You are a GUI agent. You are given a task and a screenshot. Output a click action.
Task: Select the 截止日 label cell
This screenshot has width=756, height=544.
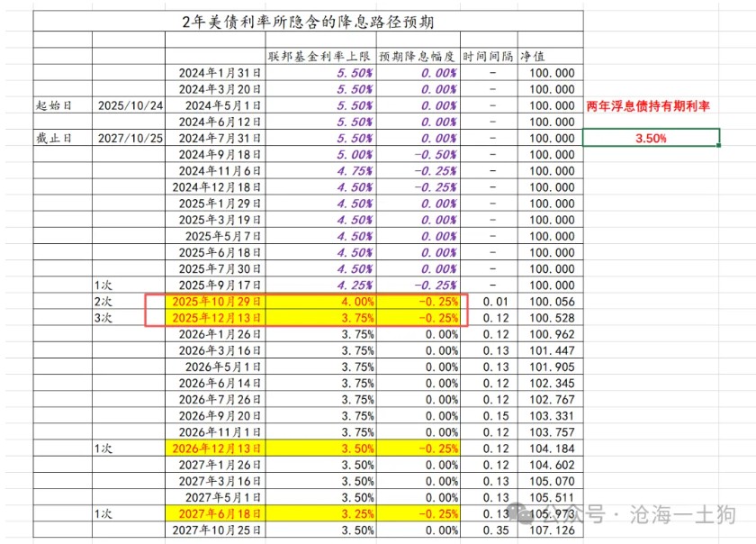(x=63, y=139)
